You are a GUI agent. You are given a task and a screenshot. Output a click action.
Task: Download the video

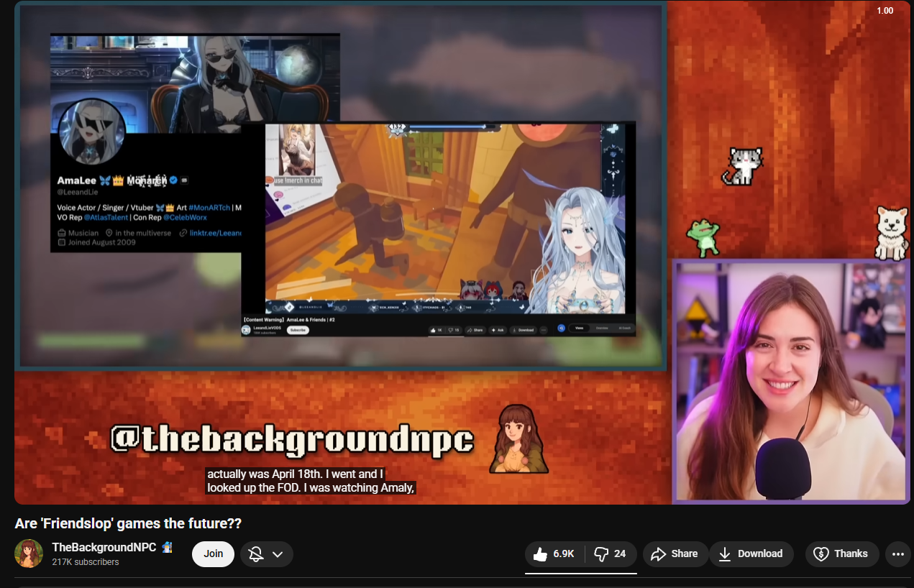751,553
